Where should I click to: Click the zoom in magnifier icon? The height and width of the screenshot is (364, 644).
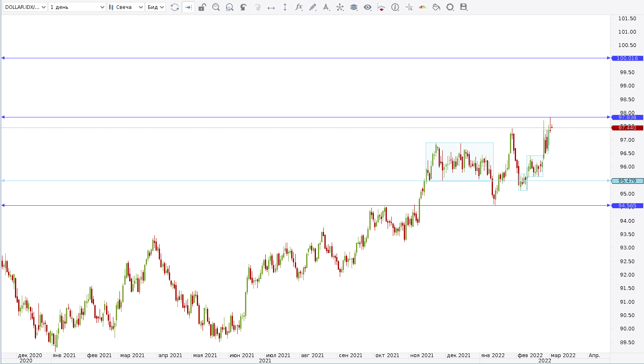[x=216, y=7]
